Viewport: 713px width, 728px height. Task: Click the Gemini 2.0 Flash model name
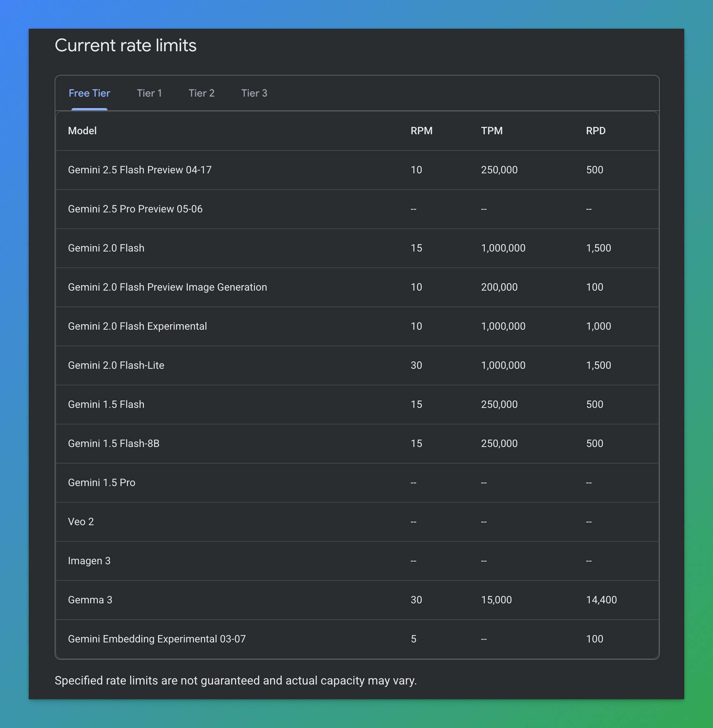106,248
